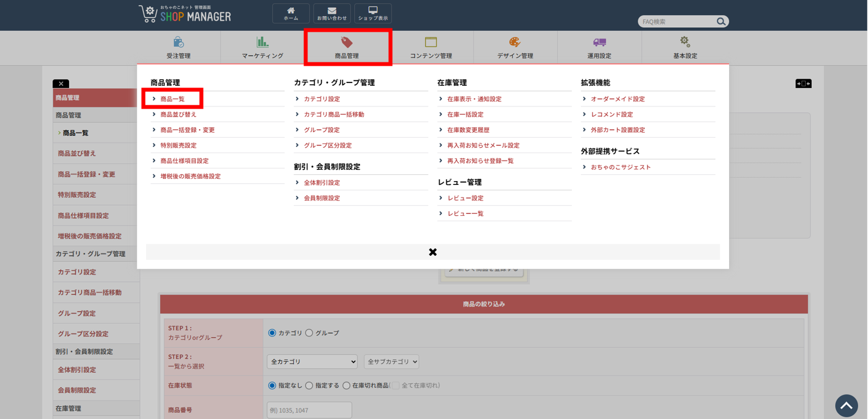Open マーケティング chart icon
Image resolution: width=868 pixels, height=419 pixels.
(262, 42)
